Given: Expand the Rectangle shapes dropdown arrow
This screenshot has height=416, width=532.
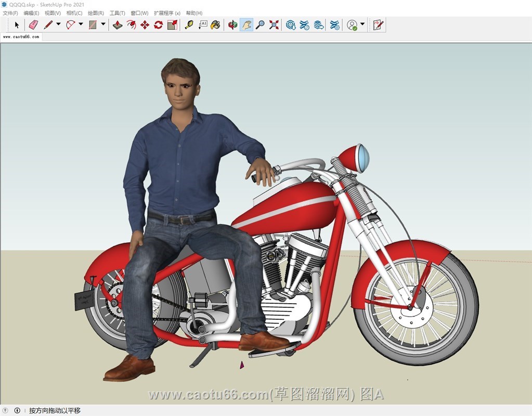Looking at the screenshot, I should pos(103,24).
